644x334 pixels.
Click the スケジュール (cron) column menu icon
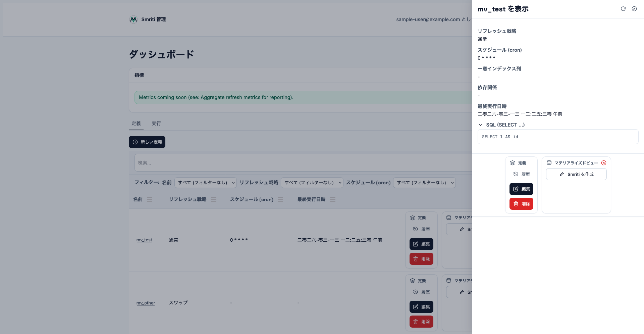click(280, 200)
